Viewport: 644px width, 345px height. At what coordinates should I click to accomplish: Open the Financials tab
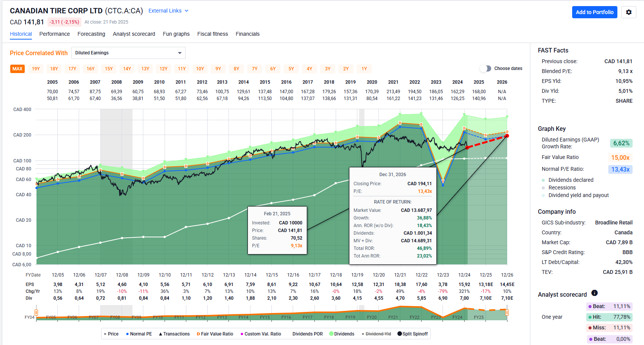[247, 34]
